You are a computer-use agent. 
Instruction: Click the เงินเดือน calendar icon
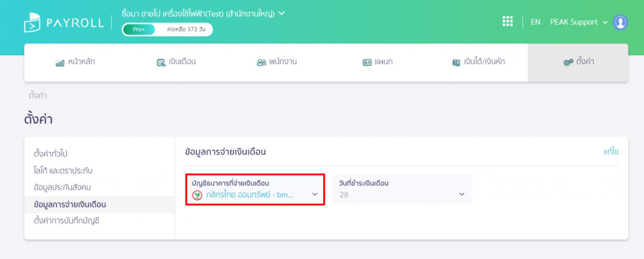coord(160,63)
